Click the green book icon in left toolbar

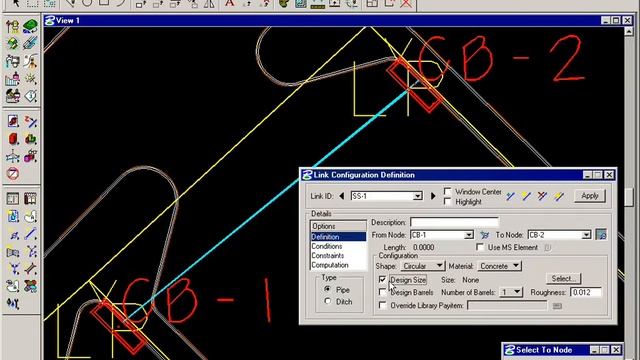(x=30, y=27)
